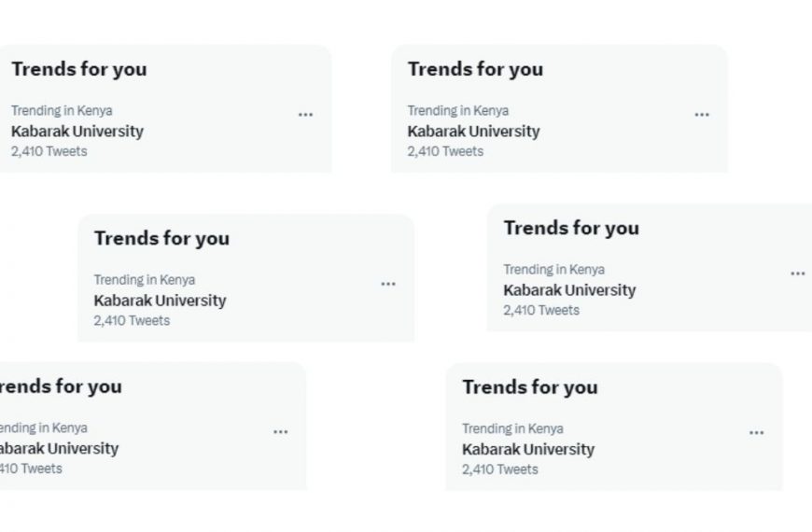
Task: Show more options in bottom-left trend card
Action: tap(280, 432)
